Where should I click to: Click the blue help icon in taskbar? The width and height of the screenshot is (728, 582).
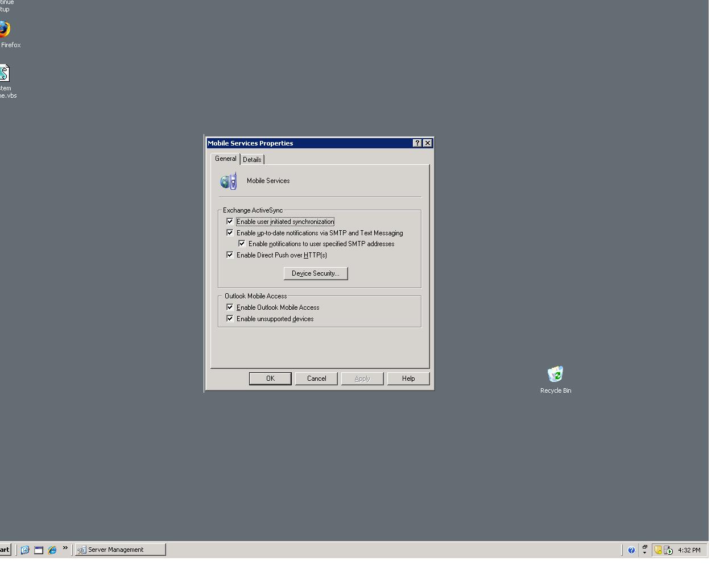pyautogui.click(x=631, y=550)
